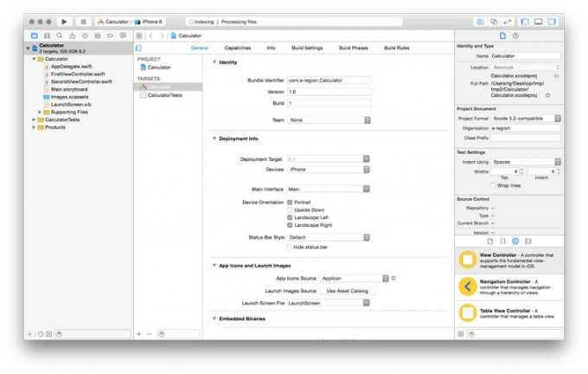Open the Symbol navigator
This screenshot has height=374, width=588.
47,35
